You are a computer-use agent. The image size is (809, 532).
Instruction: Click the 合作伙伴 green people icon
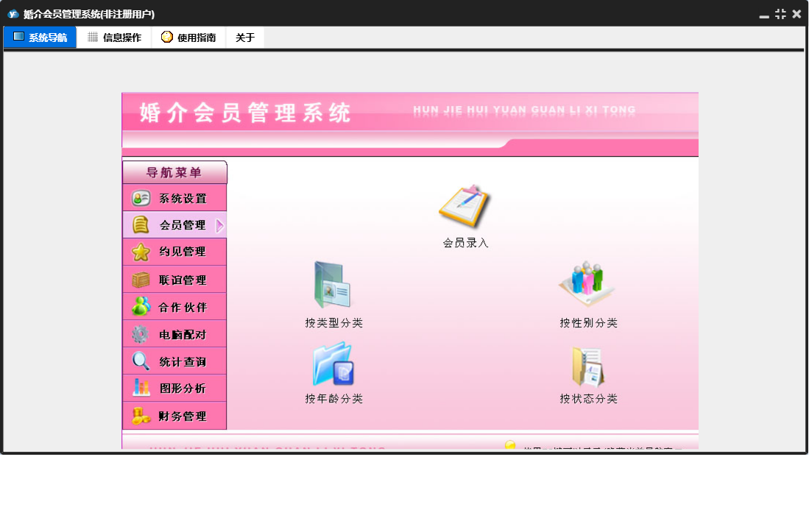[x=141, y=307]
